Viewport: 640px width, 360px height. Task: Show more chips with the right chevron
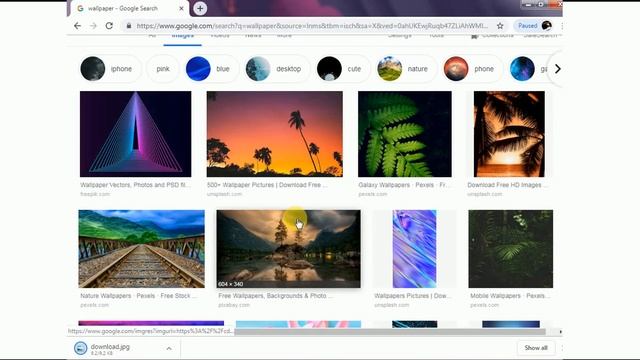(557, 69)
